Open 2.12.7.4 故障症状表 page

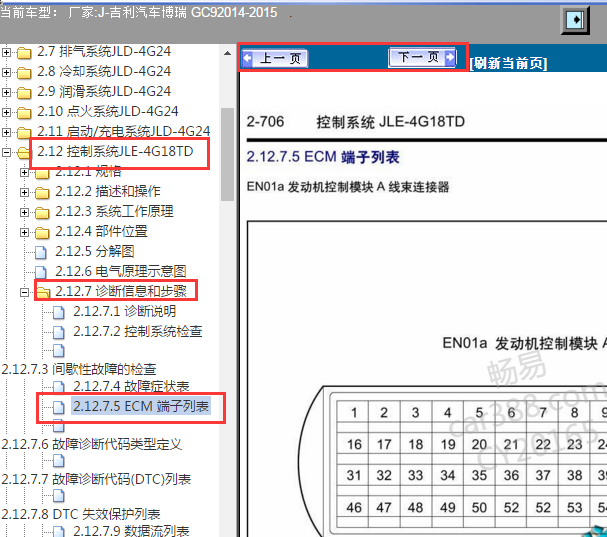(131, 387)
